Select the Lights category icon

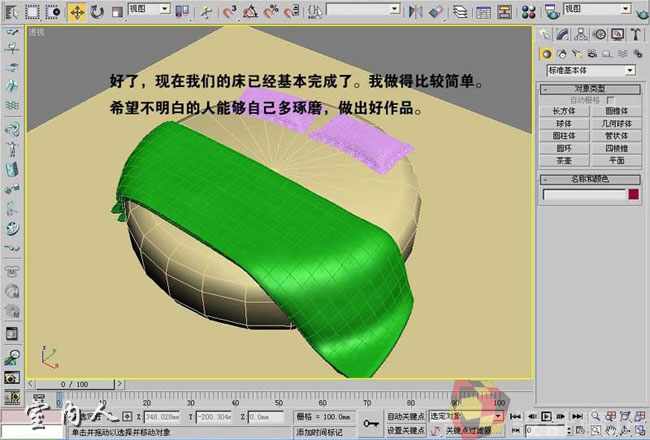(x=577, y=53)
